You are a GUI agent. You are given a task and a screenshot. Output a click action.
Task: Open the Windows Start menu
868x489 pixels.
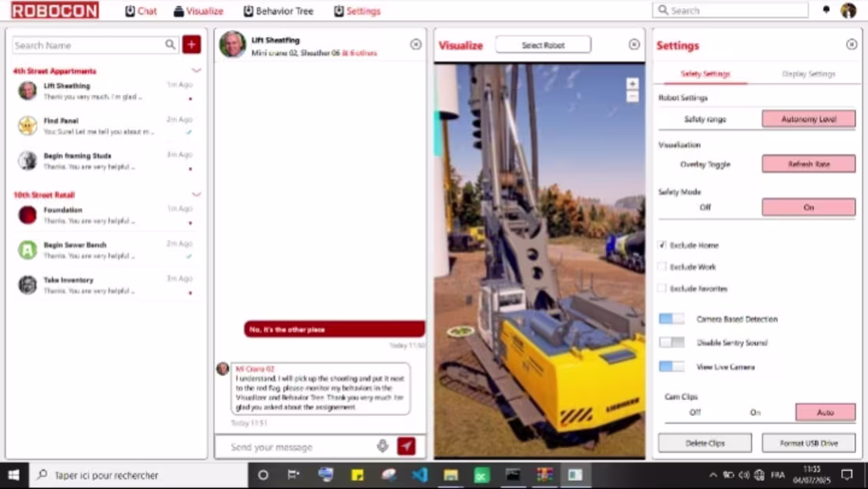tap(14, 475)
